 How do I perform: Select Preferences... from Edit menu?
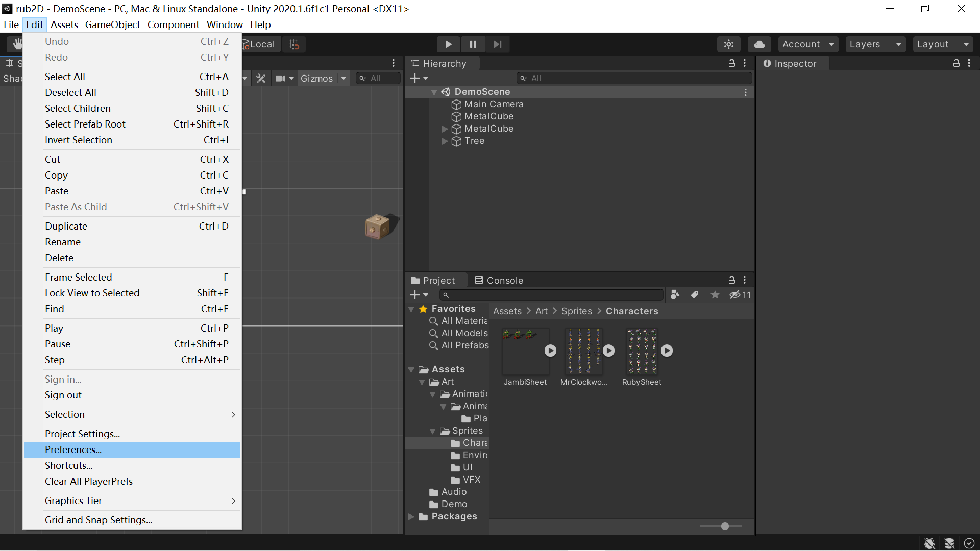click(x=73, y=449)
